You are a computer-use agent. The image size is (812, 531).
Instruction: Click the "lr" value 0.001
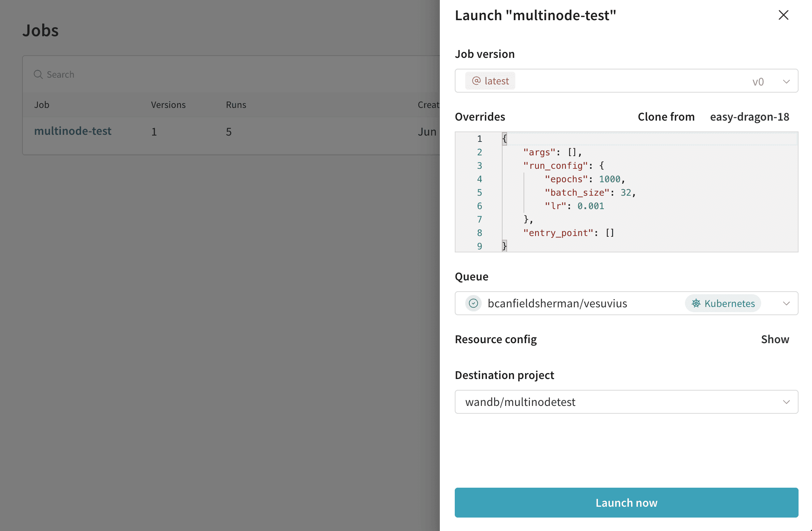click(x=590, y=206)
